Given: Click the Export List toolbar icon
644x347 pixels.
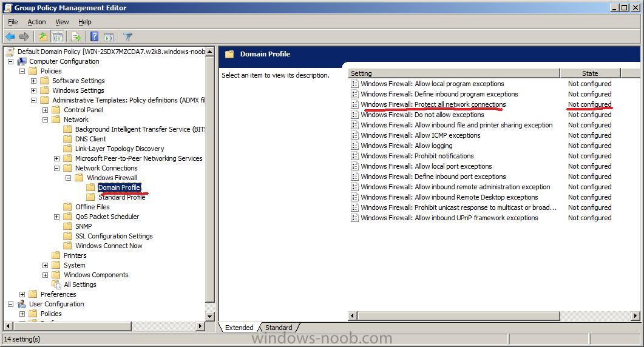Looking at the screenshot, I should tap(76, 37).
